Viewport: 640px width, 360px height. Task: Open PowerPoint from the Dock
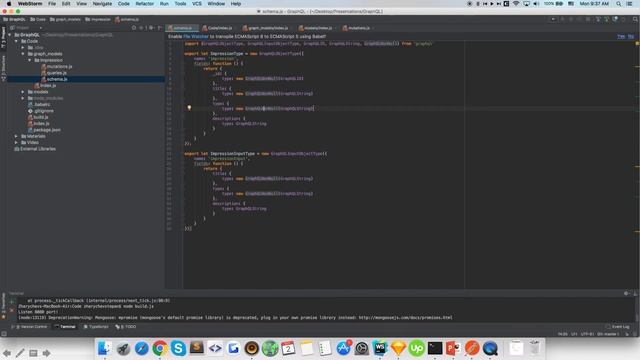coord(453,348)
